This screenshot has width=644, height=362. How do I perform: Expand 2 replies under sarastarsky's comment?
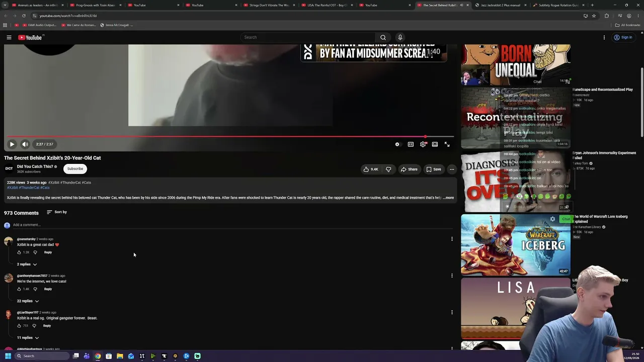coord(27,264)
